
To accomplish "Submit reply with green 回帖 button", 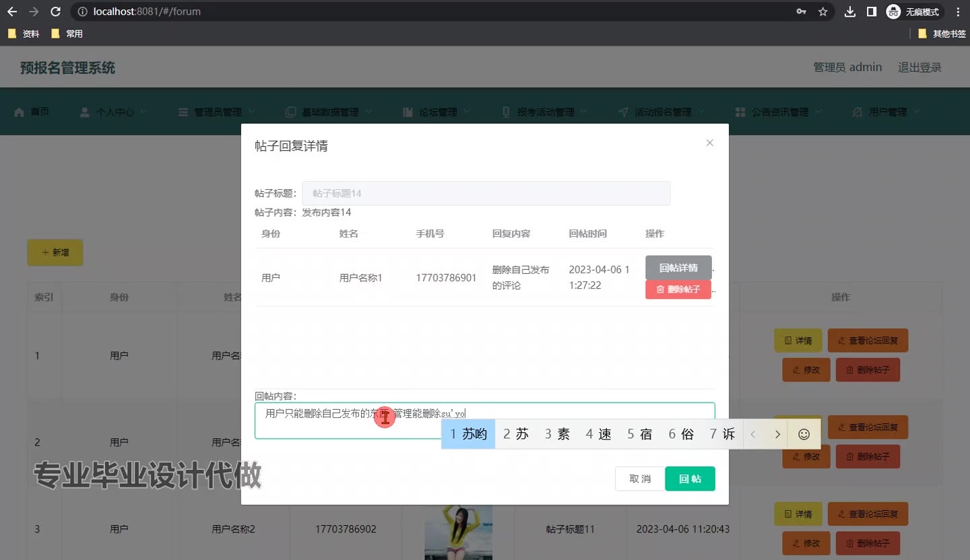I will point(690,479).
